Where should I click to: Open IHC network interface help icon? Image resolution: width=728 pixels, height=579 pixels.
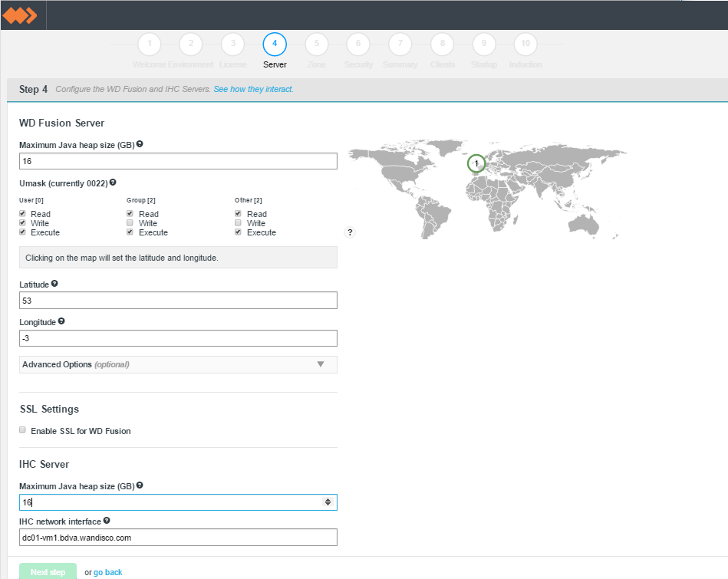point(107,521)
